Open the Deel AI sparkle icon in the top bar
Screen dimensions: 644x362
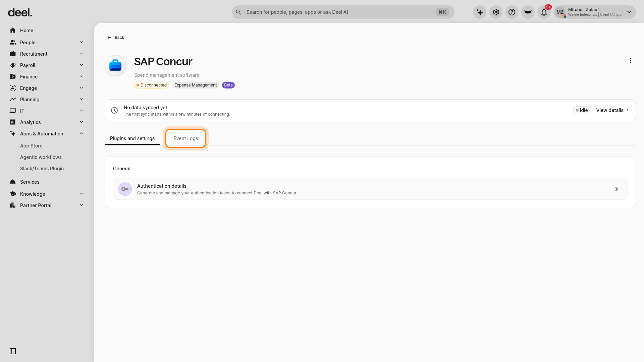coord(480,12)
